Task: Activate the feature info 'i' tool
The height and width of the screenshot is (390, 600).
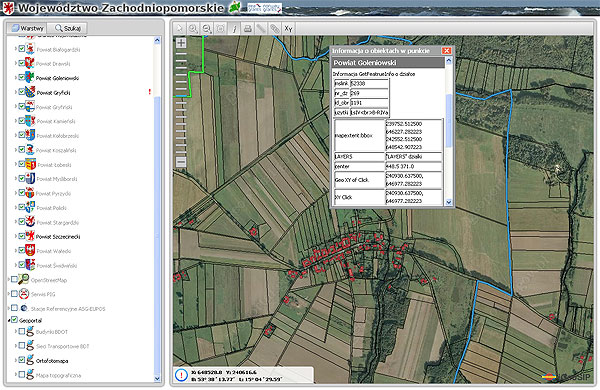Action: 234,29
